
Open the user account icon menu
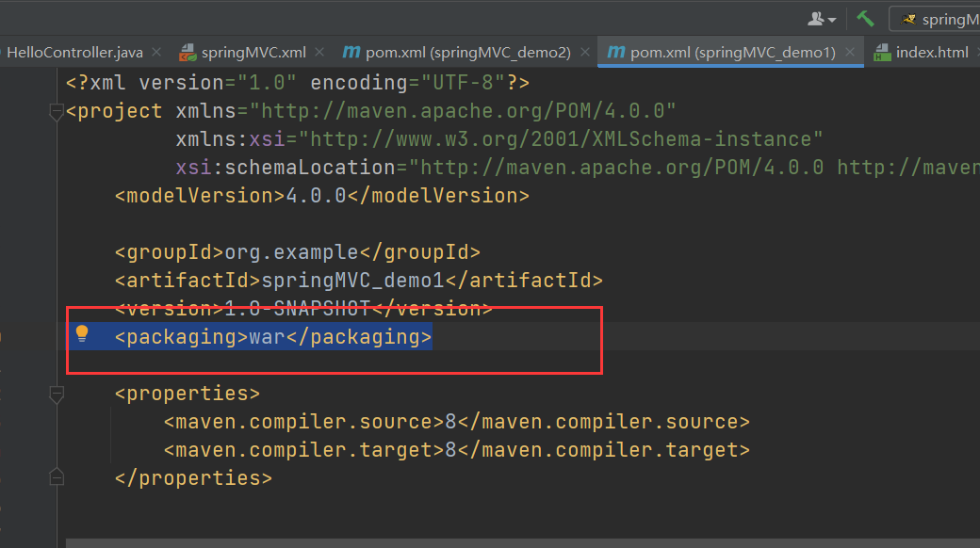point(821,19)
